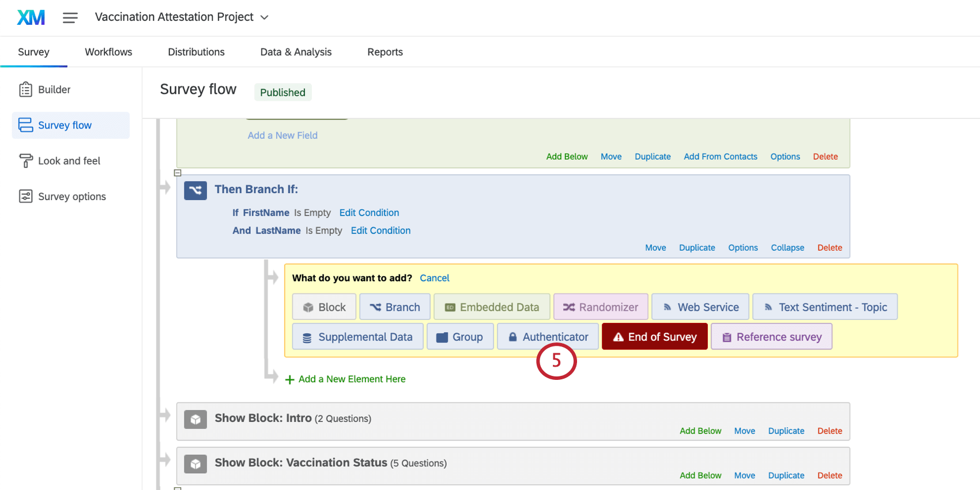Switch to the Workflows tab
The width and height of the screenshot is (980, 490).
click(108, 52)
